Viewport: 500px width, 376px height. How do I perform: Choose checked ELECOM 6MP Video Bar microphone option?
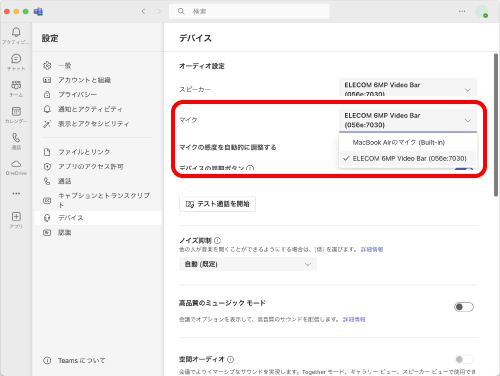click(x=408, y=158)
